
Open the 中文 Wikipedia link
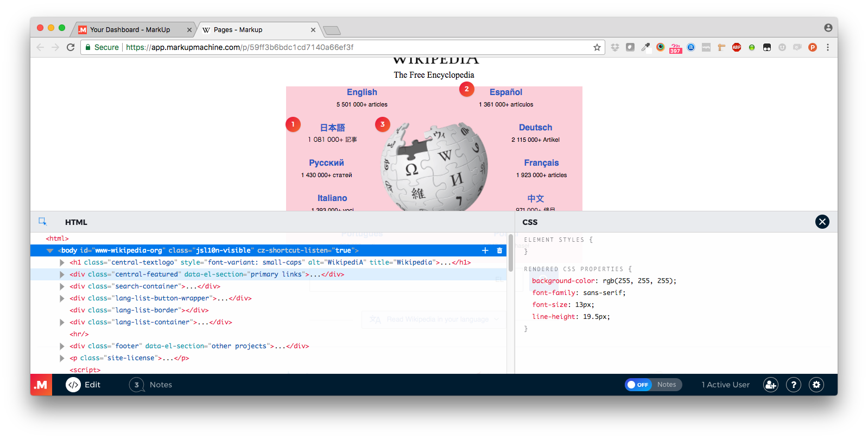coord(535,198)
